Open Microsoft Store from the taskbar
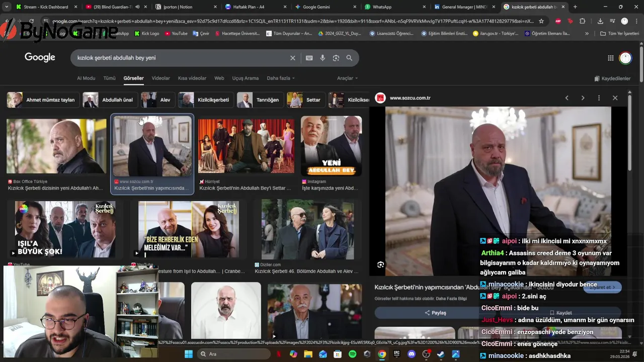This screenshot has height=362, width=644. tap(338, 354)
